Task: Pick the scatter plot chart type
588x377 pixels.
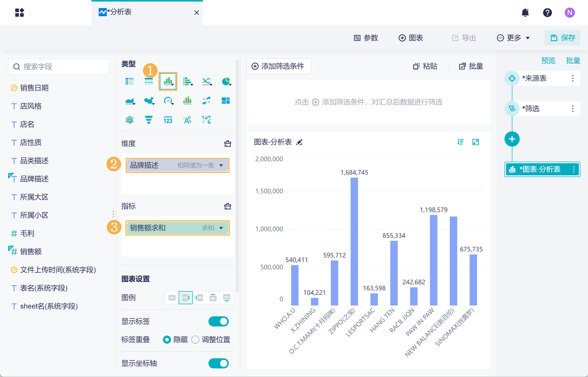Action: [x=206, y=101]
